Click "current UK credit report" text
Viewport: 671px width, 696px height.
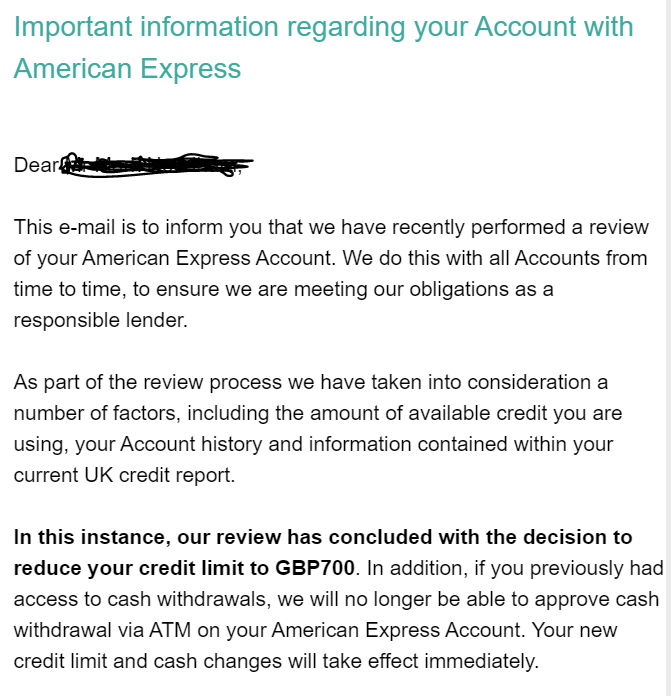tap(124, 475)
